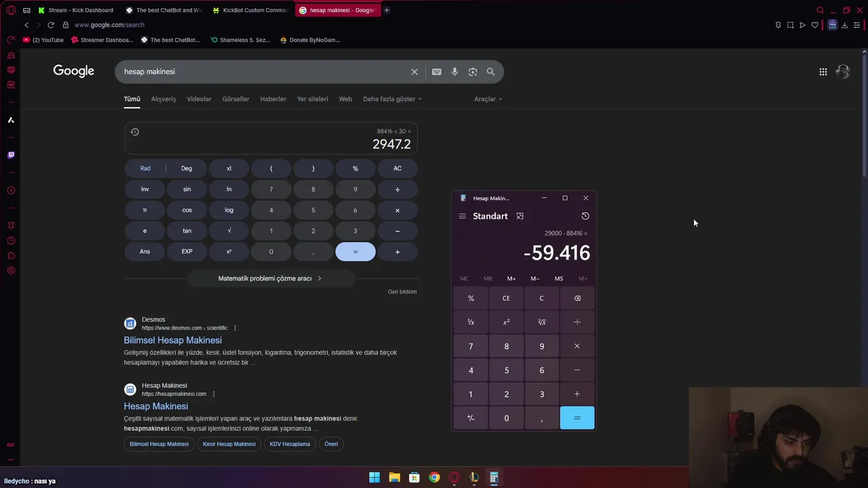Switch to Haberler search tab
Screen dimensions: 868x488
coord(273,99)
